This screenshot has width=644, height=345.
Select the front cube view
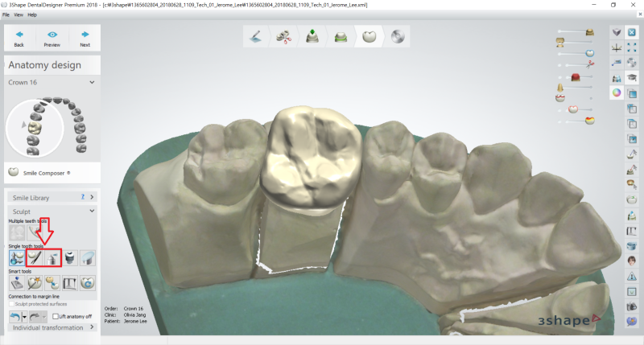pos(632,93)
